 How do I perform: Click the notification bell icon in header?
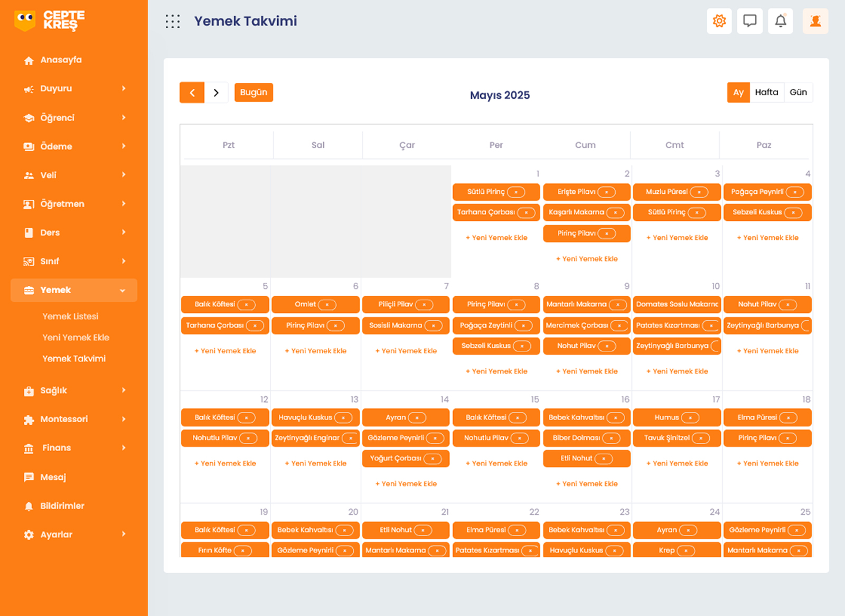[x=780, y=21]
